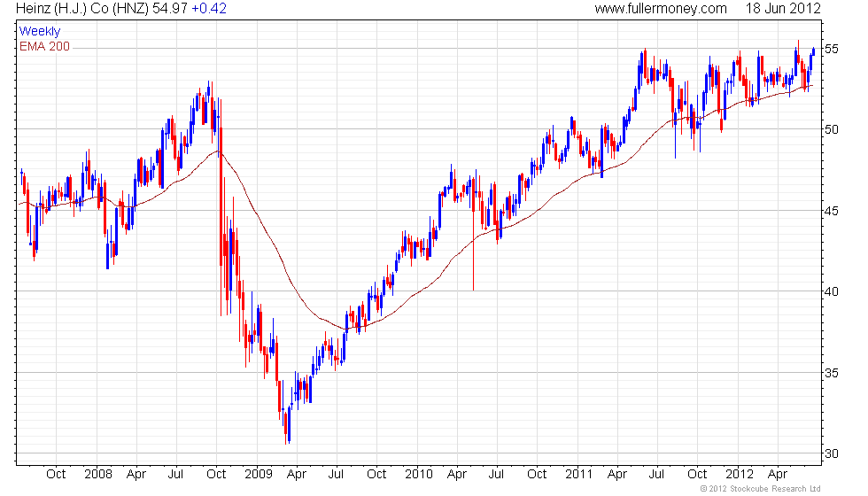
Task: Click the 30 price axis label
Action: tap(832, 453)
